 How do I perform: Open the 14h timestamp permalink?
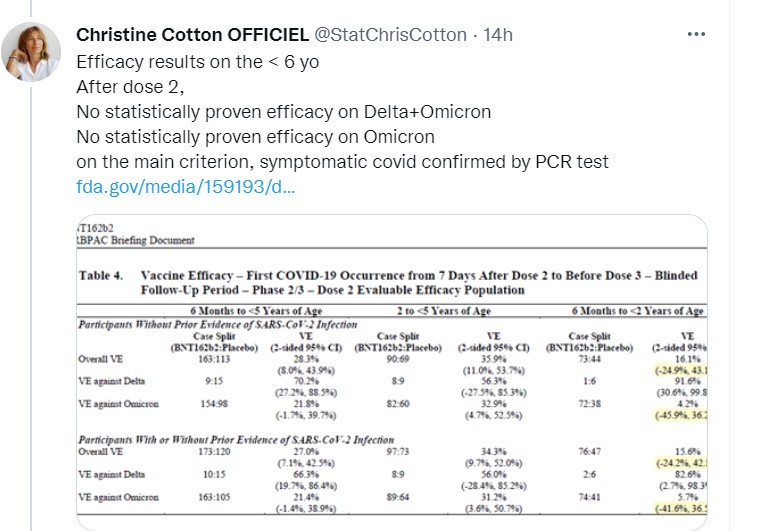pos(497,34)
